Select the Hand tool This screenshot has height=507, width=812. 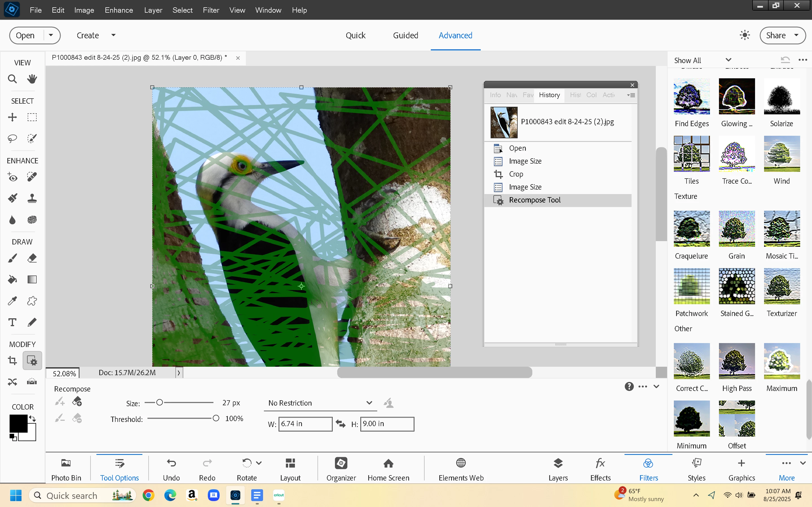32,79
